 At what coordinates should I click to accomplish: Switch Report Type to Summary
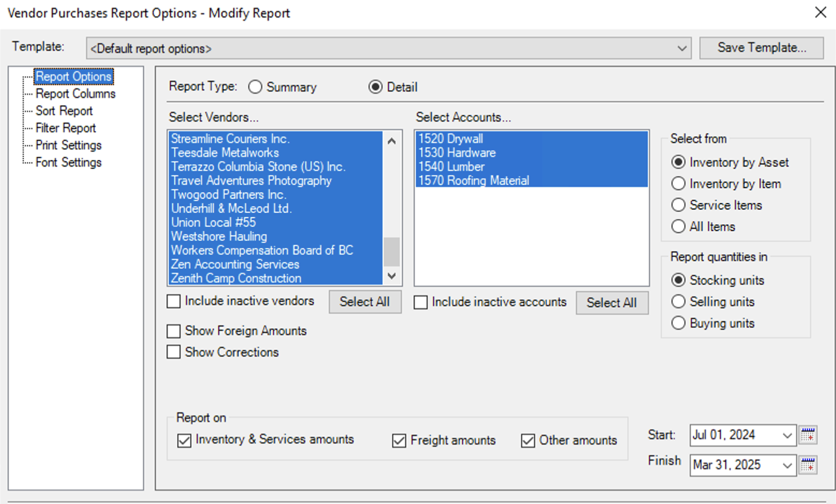click(x=255, y=87)
